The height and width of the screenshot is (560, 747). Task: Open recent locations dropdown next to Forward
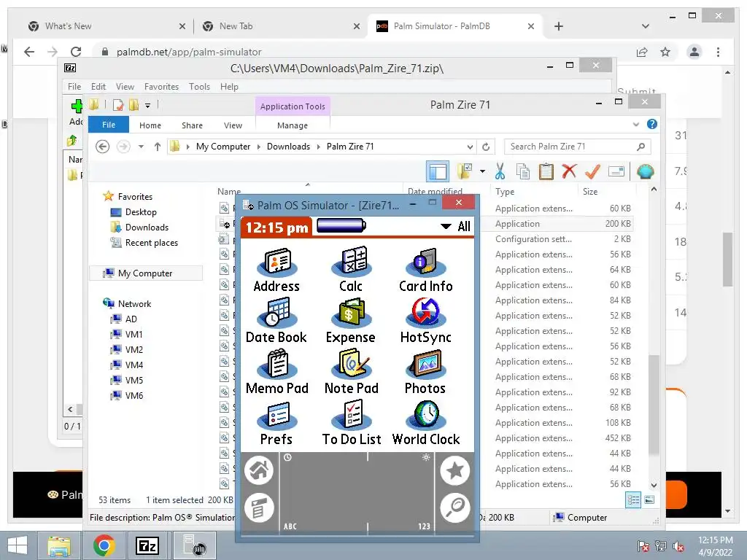(141, 147)
